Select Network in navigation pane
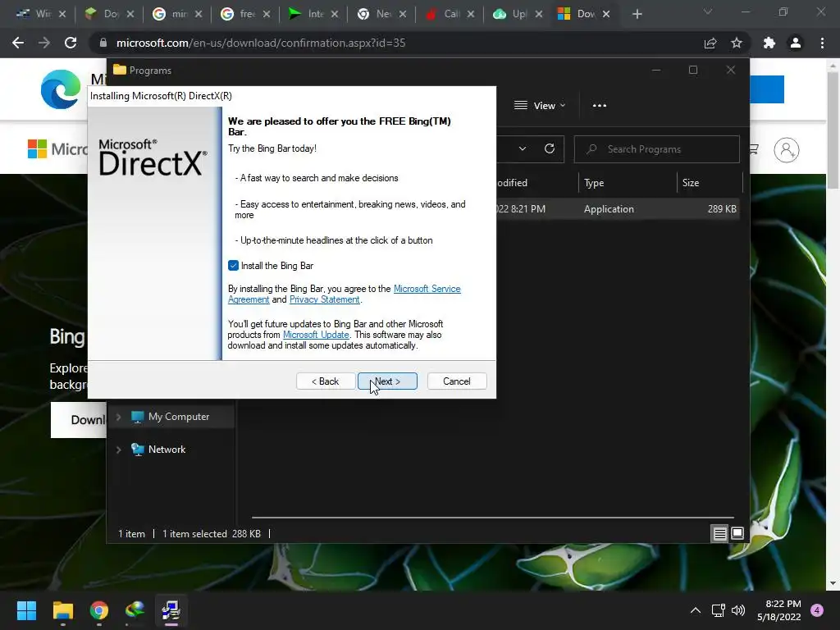This screenshot has width=840, height=630. (167, 450)
